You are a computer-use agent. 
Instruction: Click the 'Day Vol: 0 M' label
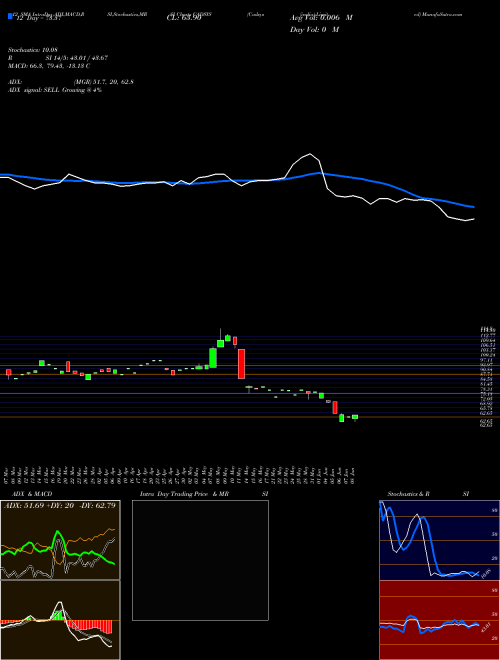pos(314,30)
